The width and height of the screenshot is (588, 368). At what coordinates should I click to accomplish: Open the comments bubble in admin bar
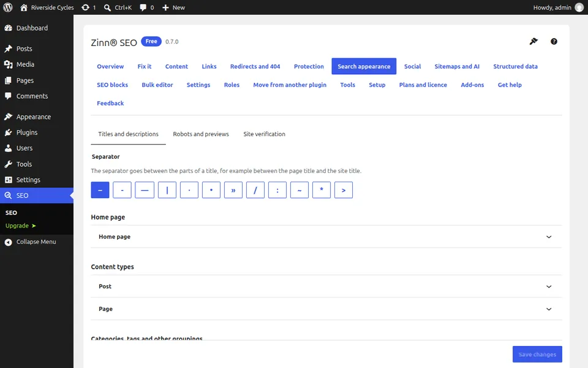pyautogui.click(x=146, y=7)
